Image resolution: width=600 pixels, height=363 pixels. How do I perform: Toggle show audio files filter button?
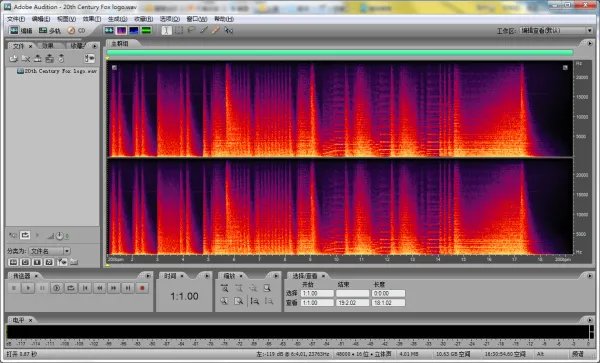(13, 262)
